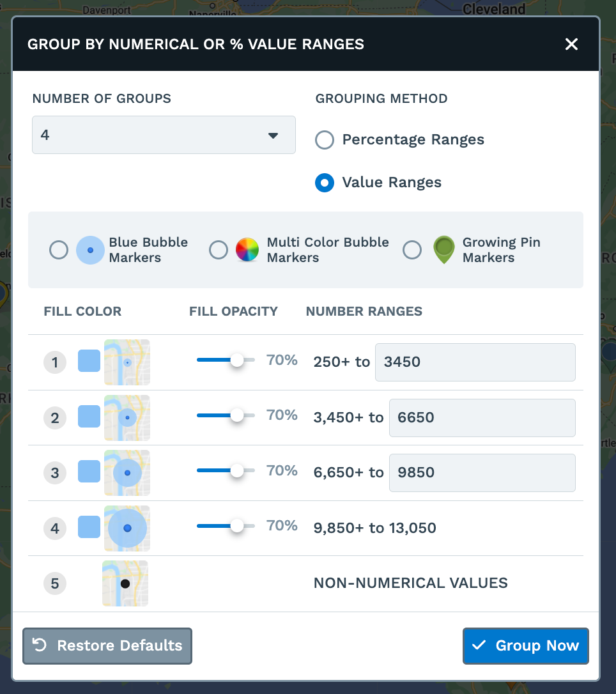Click the '250+ to' range label
The height and width of the screenshot is (694, 616).
pyautogui.click(x=342, y=362)
